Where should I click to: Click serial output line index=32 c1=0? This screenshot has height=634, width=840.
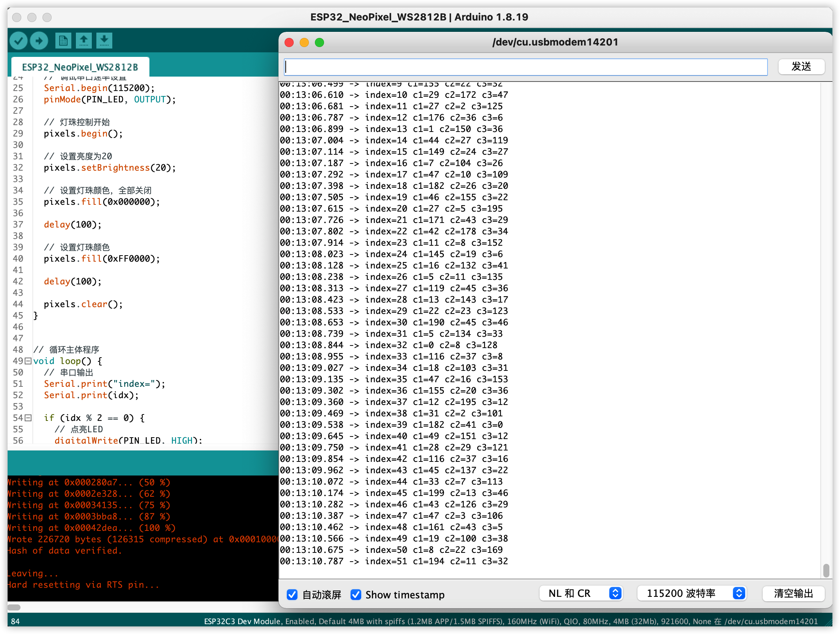(x=389, y=345)
